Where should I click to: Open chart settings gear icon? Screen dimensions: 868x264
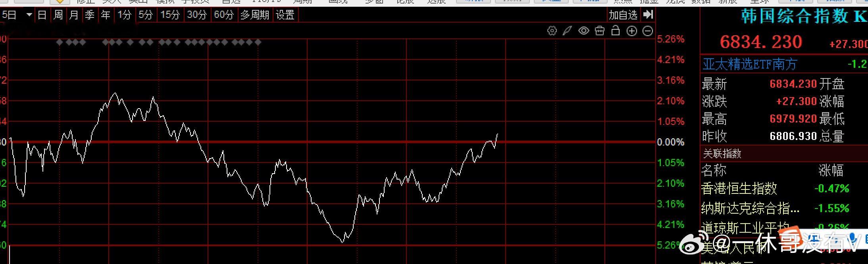click(x=552, y=31)
